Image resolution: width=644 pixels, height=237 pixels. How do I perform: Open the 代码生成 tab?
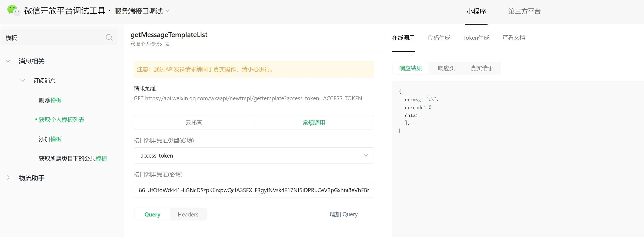[x=439, y=38]
